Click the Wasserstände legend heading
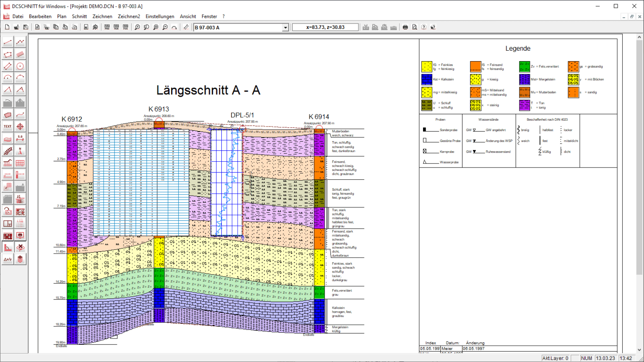Screen dimensions: 644x362 point(488,119)
